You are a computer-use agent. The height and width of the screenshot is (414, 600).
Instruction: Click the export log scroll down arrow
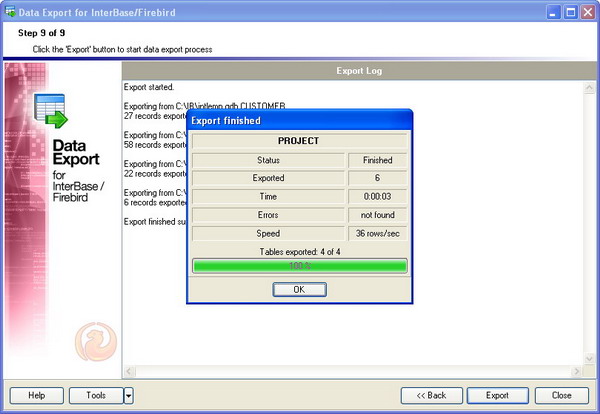(589, 359)
